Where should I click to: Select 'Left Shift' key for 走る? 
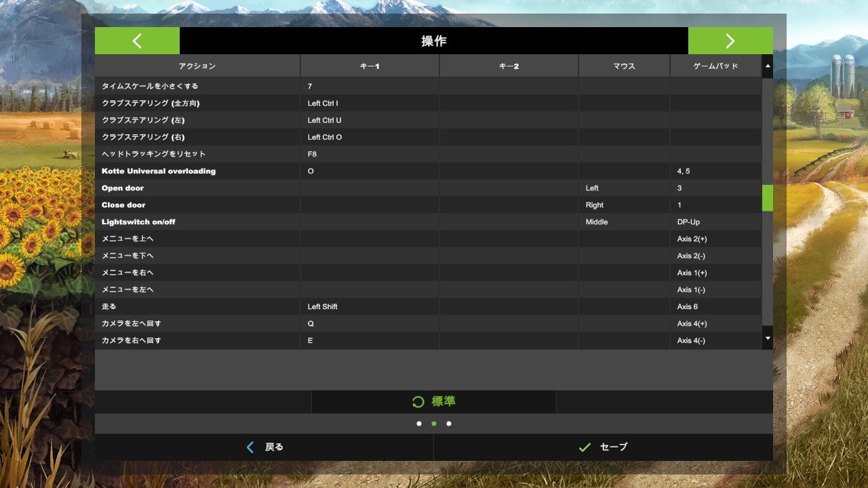pos(370,306)
